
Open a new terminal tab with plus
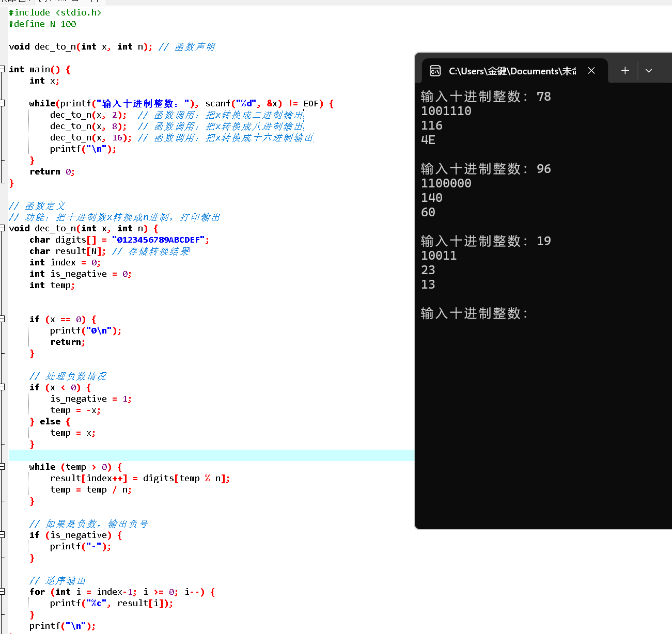pyautogui.click(x=625, y=71)
